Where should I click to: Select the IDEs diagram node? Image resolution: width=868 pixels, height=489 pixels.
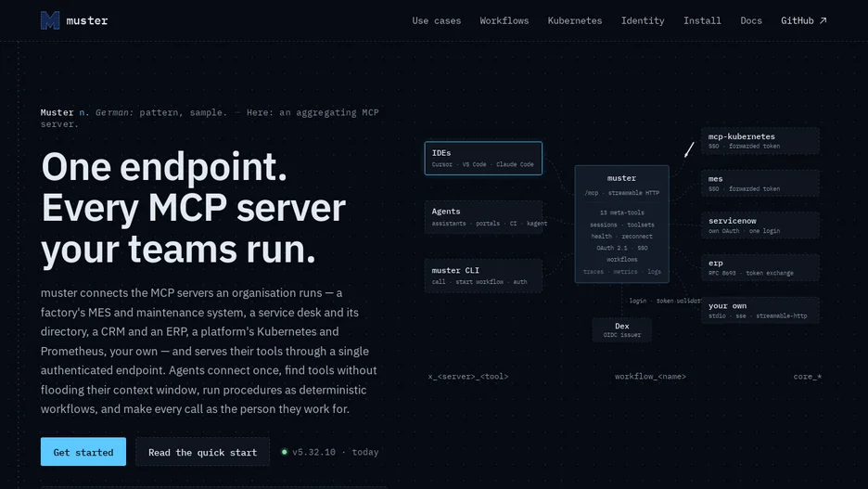tap(483, 159)
